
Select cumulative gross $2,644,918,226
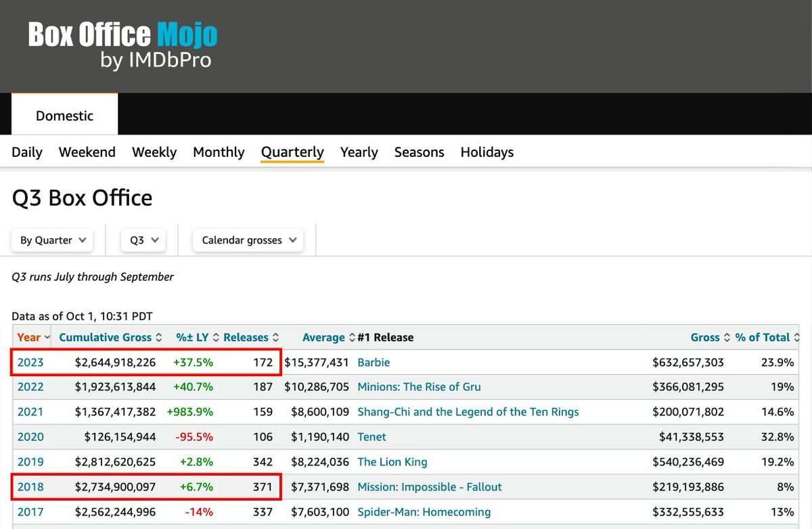point(115,362)
